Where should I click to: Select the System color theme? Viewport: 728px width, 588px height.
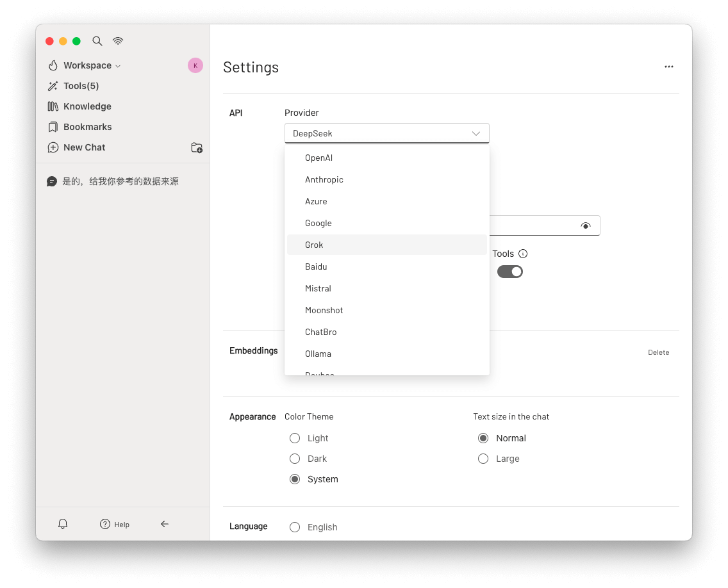(x=295, y=479)
